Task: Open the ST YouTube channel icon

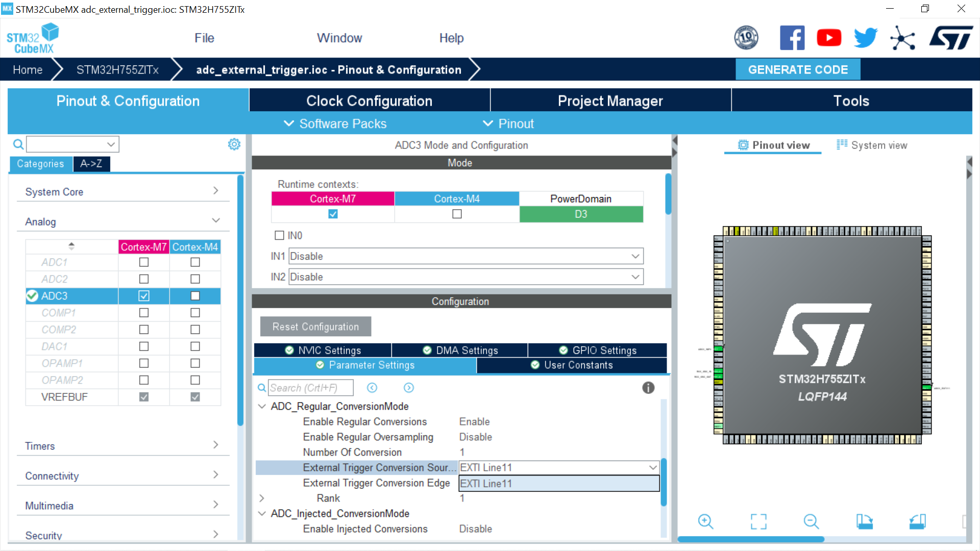Action: point(829,38)
